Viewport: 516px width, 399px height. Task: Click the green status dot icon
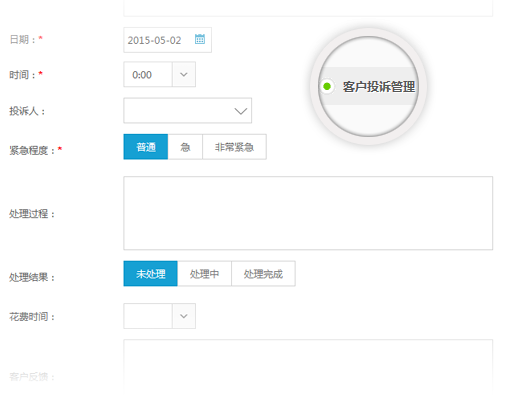tap(327, 86)
